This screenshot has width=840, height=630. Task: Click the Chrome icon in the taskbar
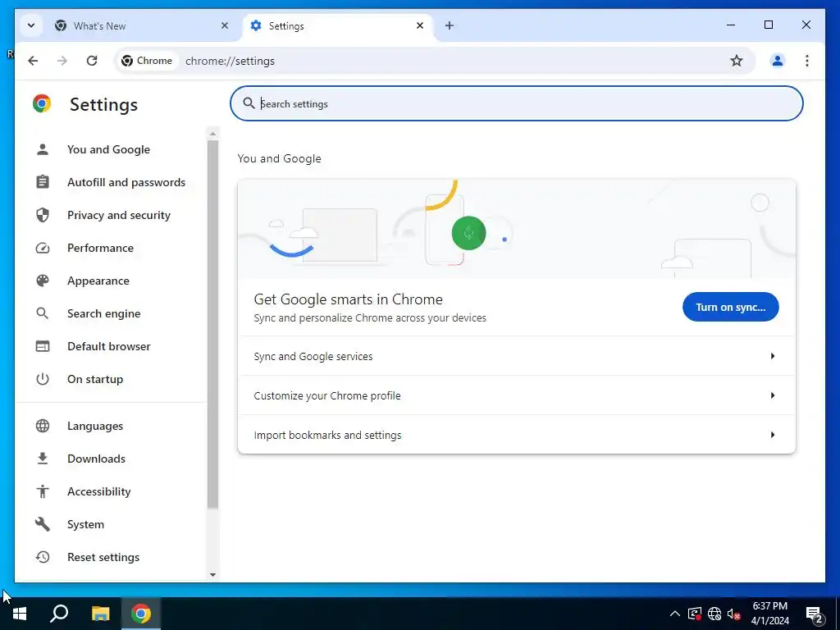[x=141, y=614]
